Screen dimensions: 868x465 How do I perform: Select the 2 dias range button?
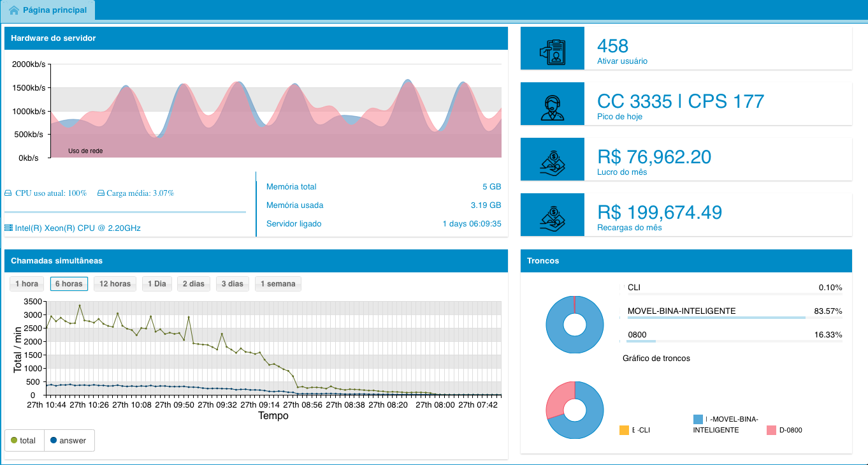194,284
